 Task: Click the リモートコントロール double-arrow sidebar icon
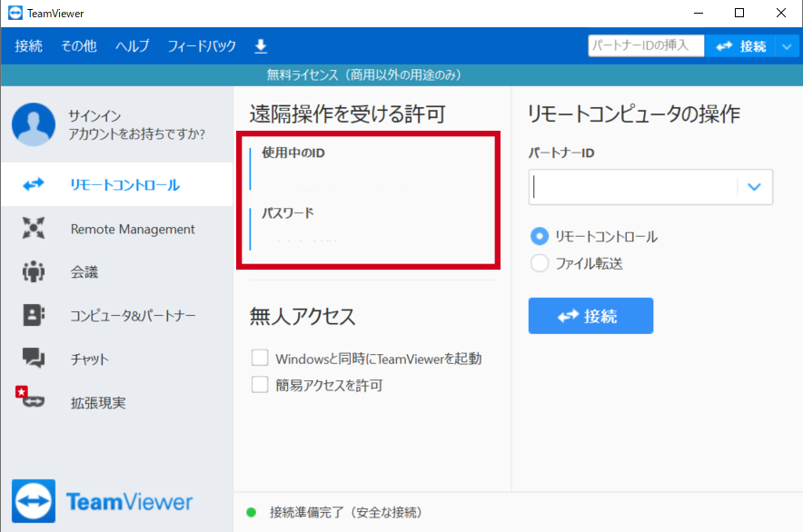click(34, 183)
